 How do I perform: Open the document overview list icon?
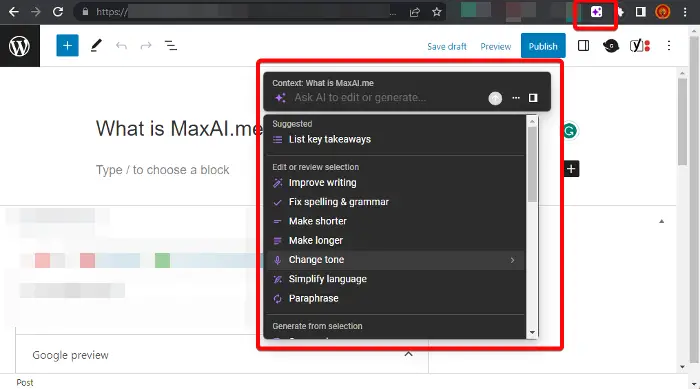(x=171, y=46)
